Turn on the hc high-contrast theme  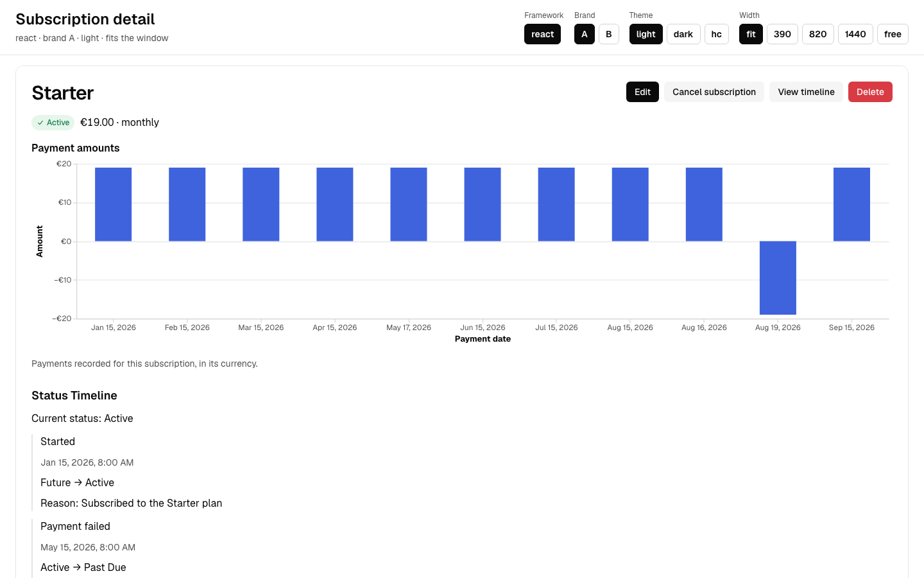click(717, 34)
